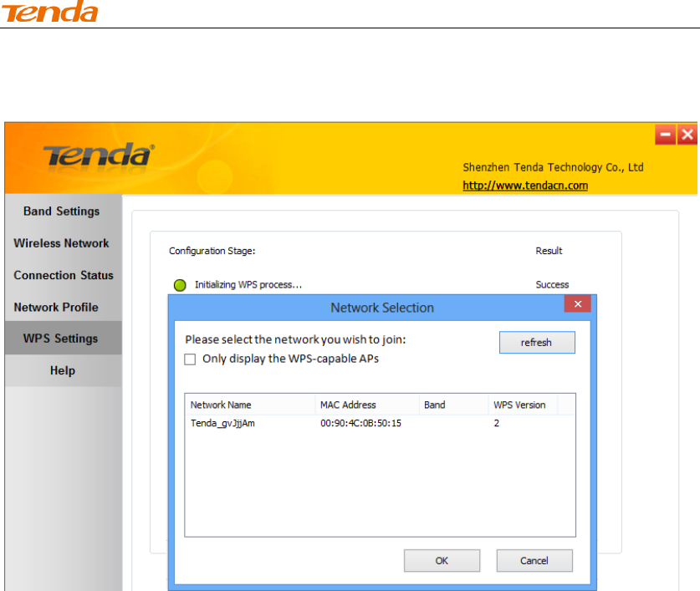The image size is (700, 591).
Task: Open the www.tendacn.com link
Action: (525, 186)
